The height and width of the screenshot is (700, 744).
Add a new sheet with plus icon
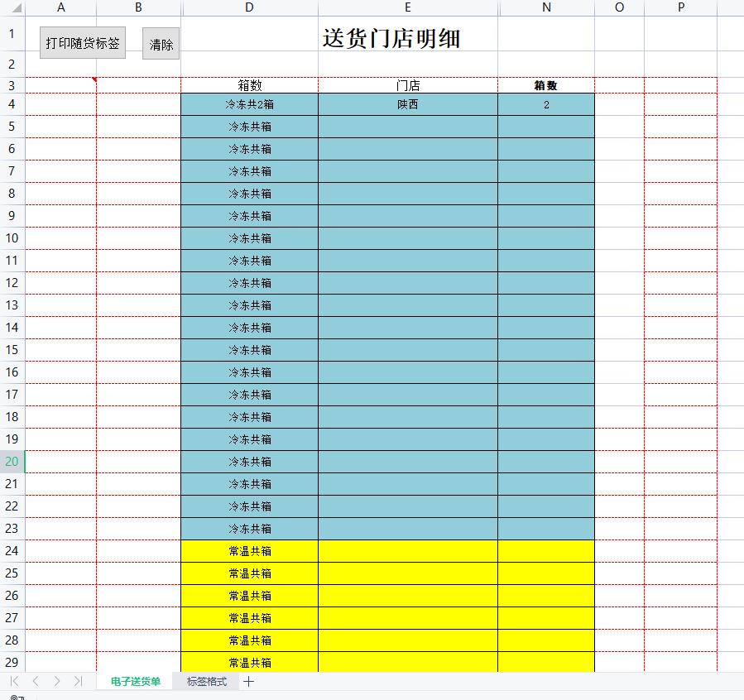pos(248,682)
